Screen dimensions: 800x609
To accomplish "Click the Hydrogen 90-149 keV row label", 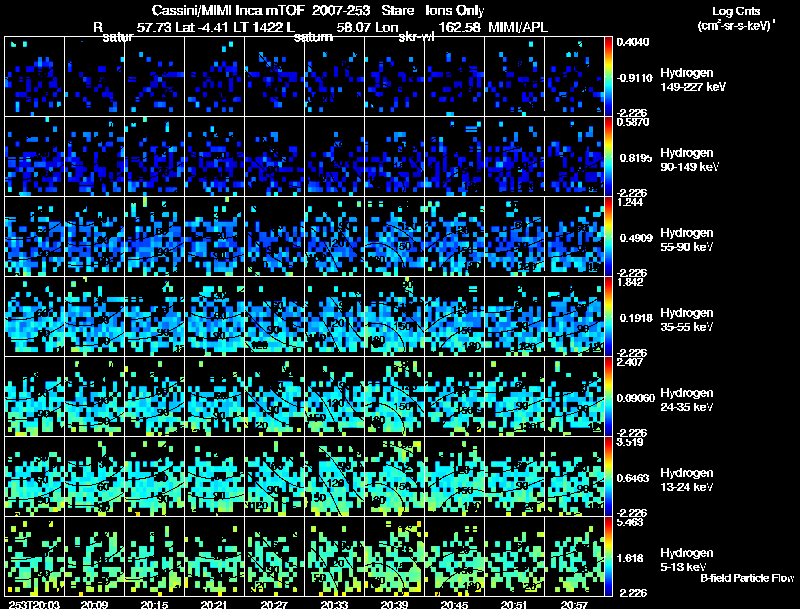I will (x=689, y=160).
